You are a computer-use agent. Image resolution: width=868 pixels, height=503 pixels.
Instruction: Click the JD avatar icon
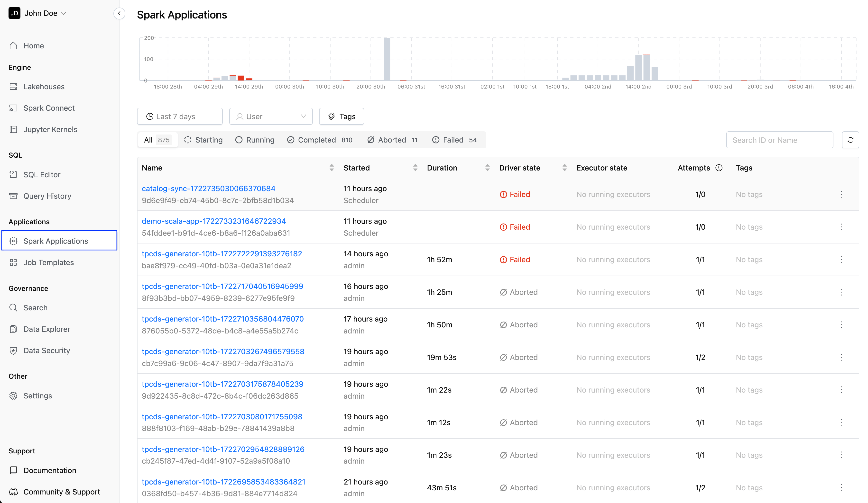pos(14,13)
